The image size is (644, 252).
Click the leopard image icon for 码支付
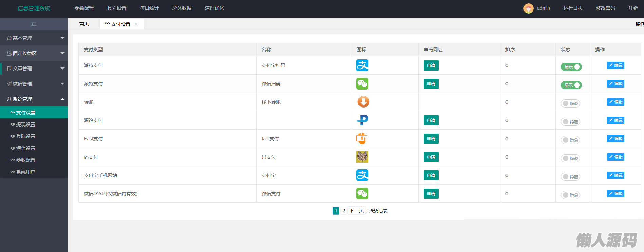pos(362,157)
